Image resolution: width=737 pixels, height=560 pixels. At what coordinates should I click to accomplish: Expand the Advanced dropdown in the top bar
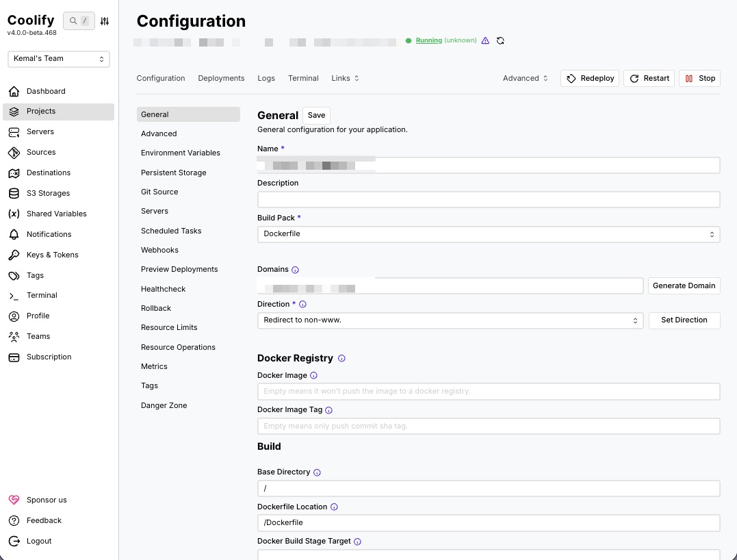(x=525, y=78)
